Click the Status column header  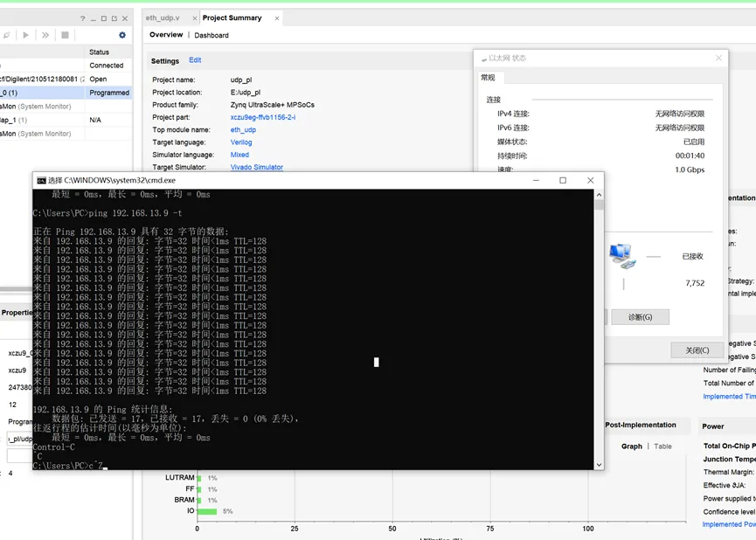[99, 52]
